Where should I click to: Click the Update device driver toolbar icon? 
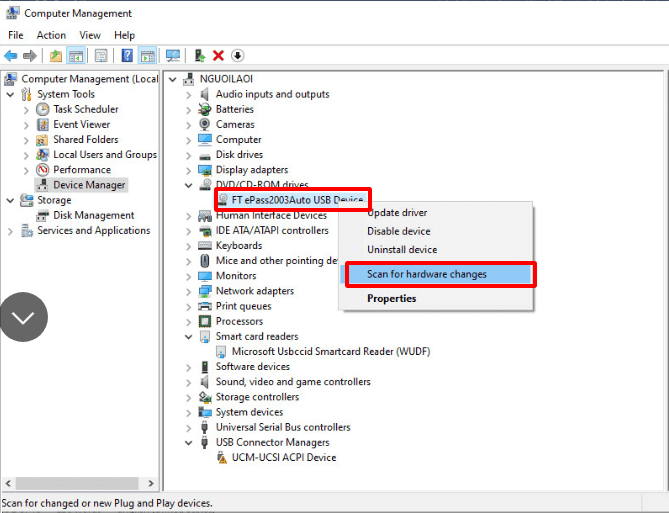click(x=199, y=55)
